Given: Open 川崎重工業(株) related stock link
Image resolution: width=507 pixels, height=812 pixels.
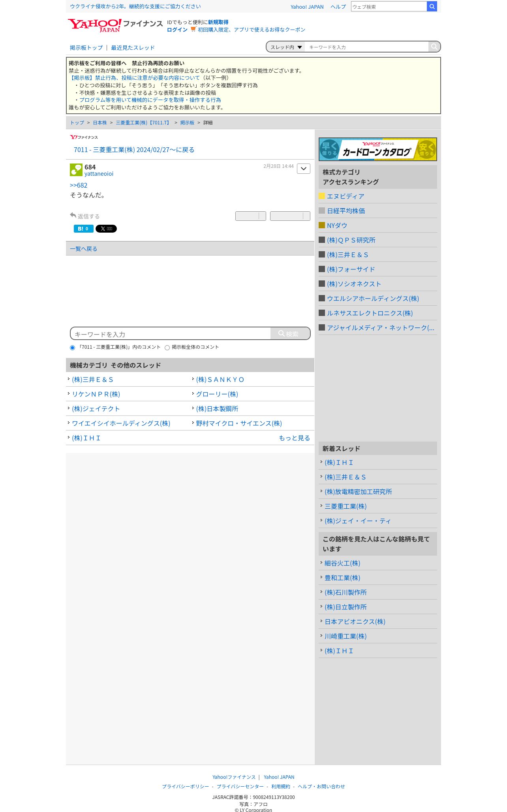Looking at the screenshot, I should point(346,636).
